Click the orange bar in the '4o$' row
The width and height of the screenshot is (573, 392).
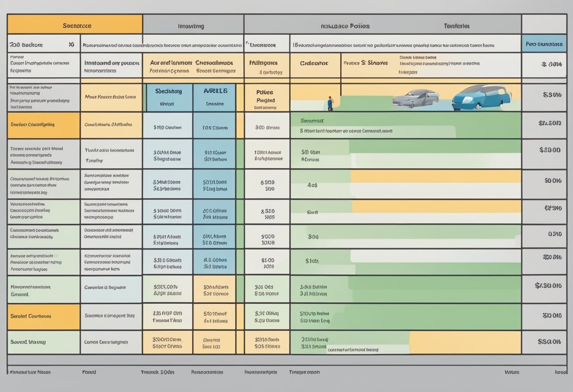pyautogui.click(x=436, y=177)
